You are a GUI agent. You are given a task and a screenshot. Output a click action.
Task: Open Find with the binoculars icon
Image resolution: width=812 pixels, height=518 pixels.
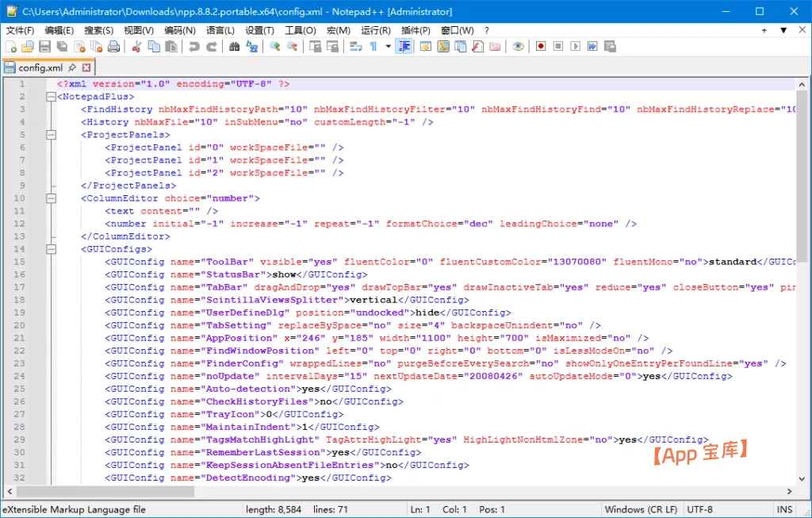(235, 47)
